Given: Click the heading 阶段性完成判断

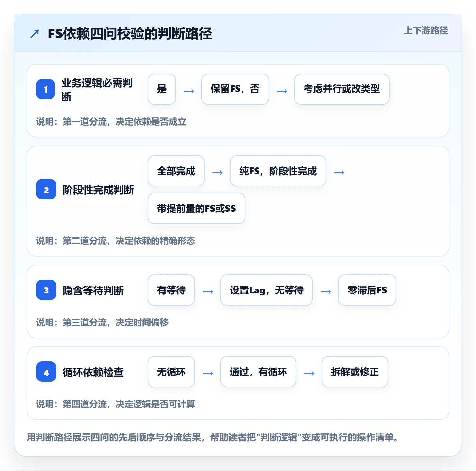Looking at the screenshot, I should coord(98,190).
